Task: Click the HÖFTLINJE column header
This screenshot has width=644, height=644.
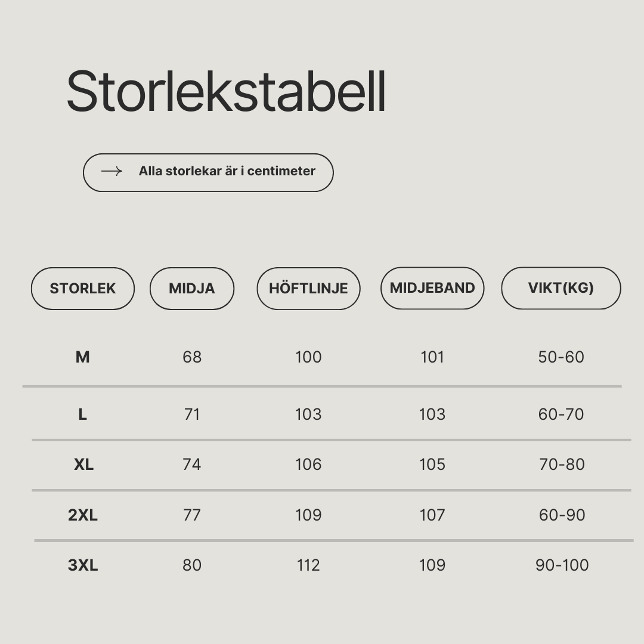Action: point(308,289)
